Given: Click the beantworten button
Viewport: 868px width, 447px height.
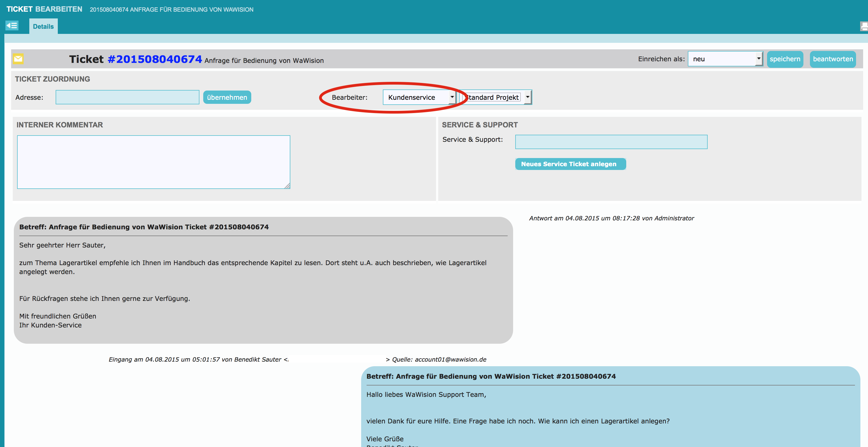Looking at the screenshot, I should (x=833, y=59).
